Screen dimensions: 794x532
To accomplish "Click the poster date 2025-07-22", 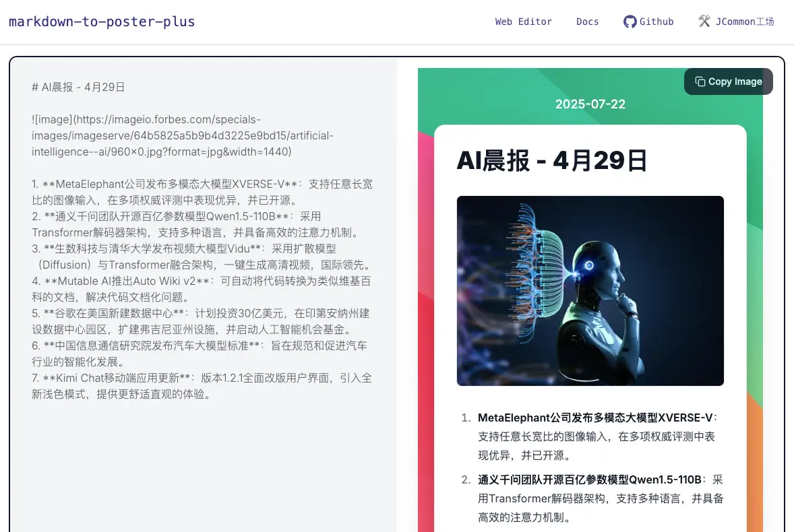I will tap(590, 104).
